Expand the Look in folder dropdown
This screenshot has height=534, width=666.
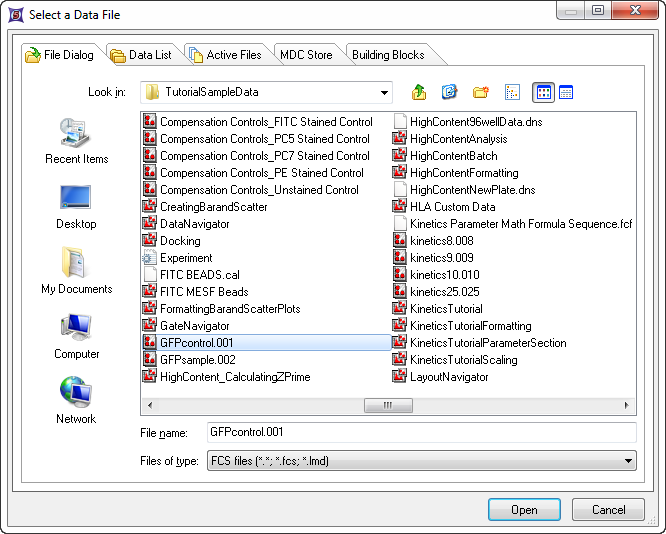coord(385,93)
